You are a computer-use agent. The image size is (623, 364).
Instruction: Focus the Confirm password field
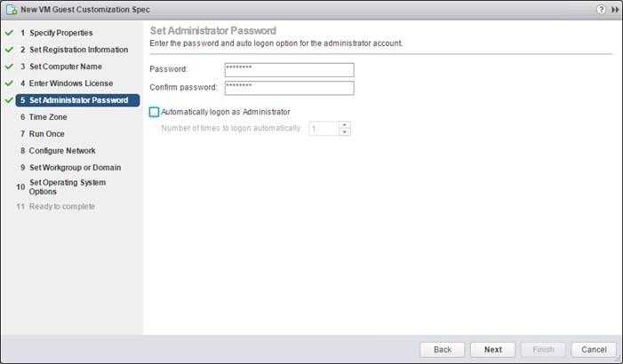289,88
